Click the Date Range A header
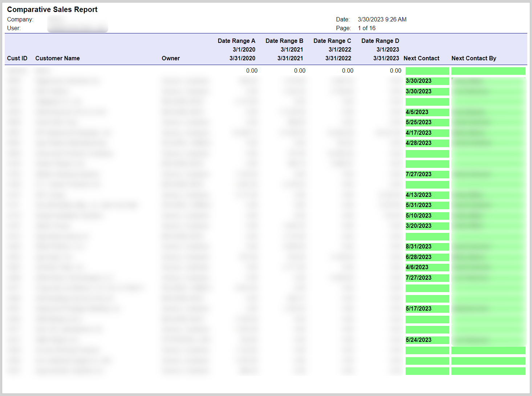This screenshot has height=396, width=532. coord(236,41)
